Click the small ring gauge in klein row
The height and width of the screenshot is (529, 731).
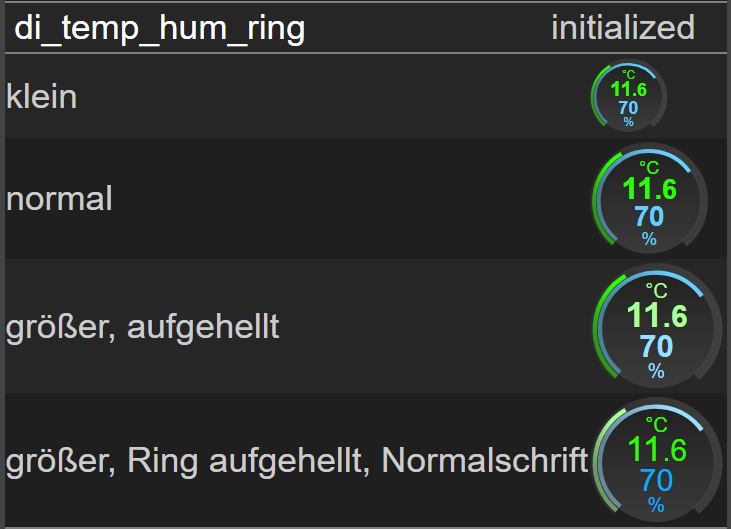coord(629,96)
